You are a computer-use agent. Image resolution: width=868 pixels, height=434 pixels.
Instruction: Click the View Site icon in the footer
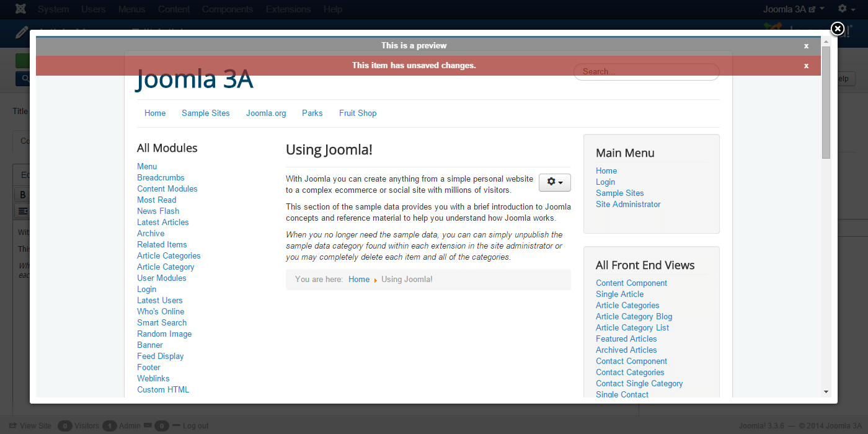click(x=12, y=426)
